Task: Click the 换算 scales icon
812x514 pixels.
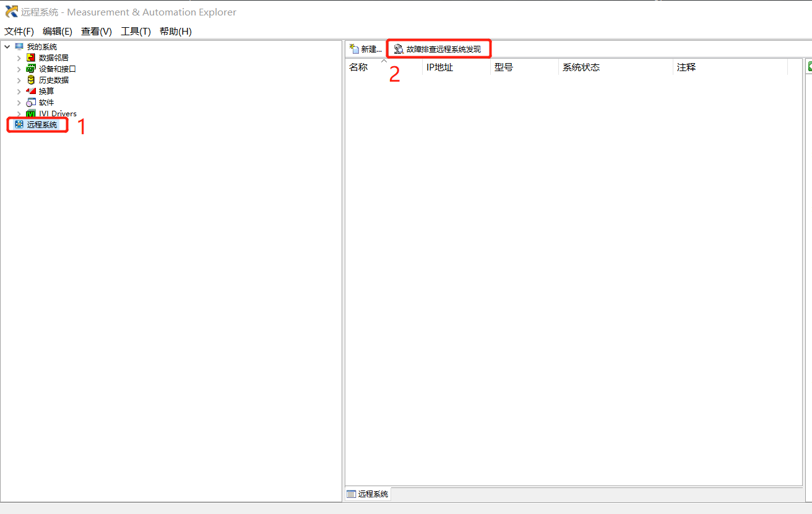Action: tap(31, 92)
